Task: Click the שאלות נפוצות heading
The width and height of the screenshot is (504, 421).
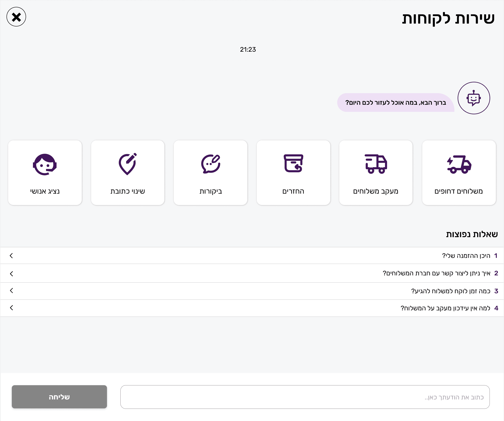Action: (472, 234)
